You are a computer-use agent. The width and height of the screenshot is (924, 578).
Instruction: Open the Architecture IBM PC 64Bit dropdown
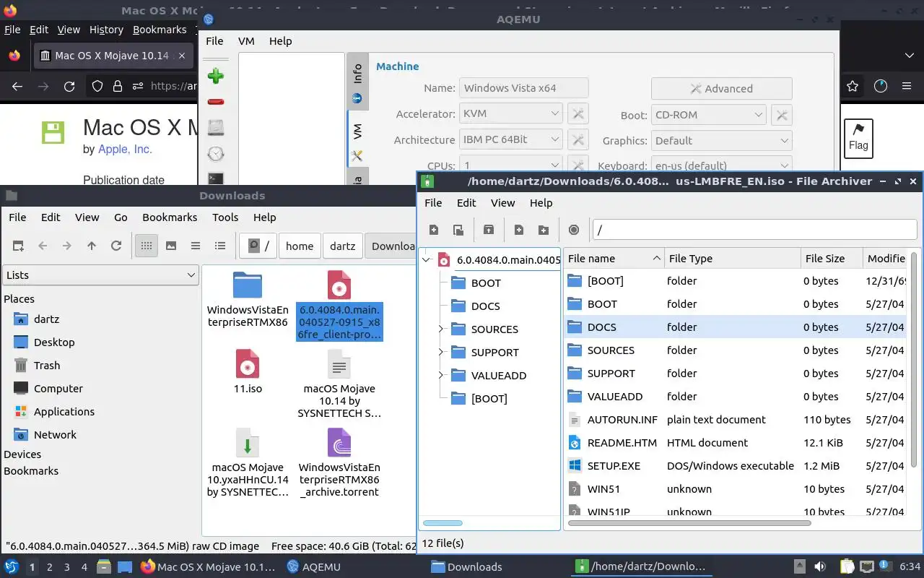[510, 139]
